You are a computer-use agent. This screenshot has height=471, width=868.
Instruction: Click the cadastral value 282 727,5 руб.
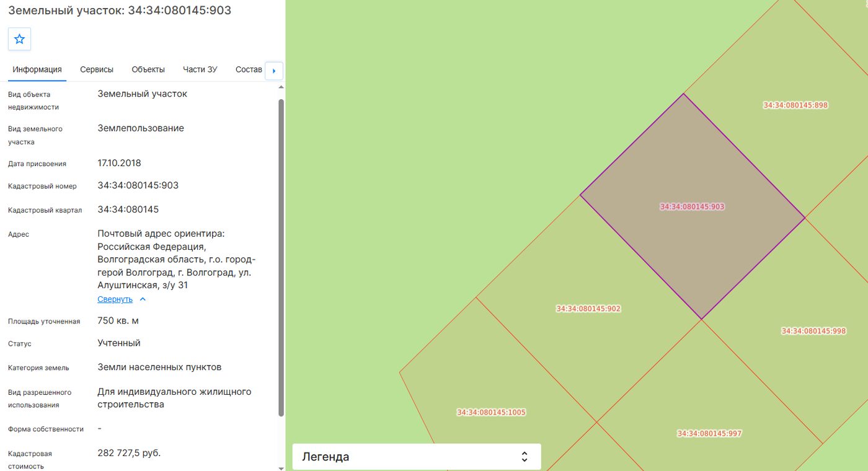pos(129,453)
